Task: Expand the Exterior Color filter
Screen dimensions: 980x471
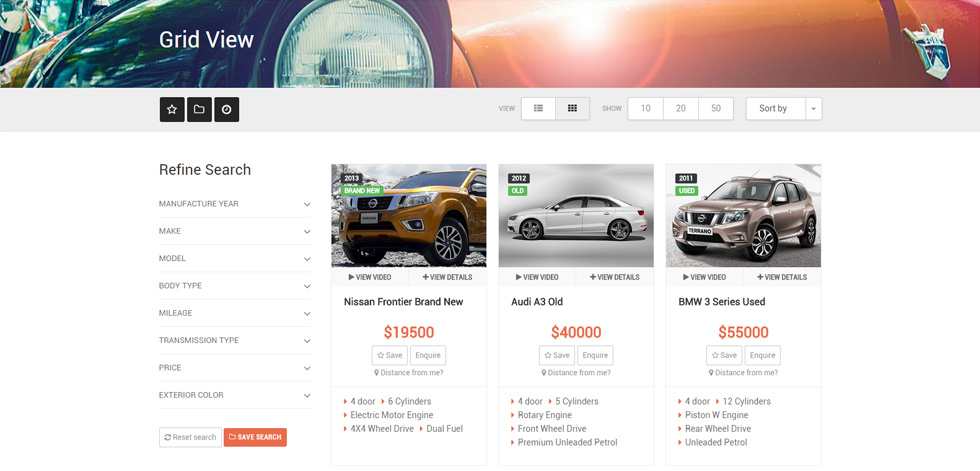Action: (x=235, y=395)
